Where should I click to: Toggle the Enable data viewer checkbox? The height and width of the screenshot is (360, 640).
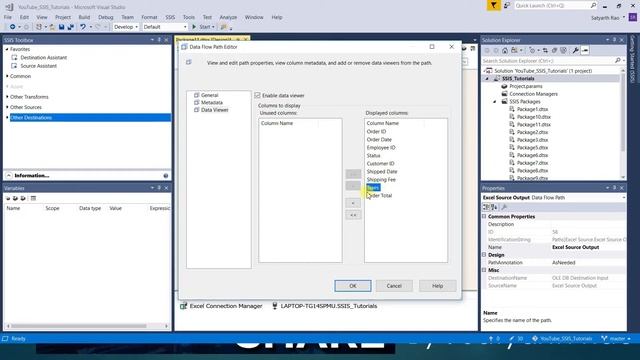[257, 95]
